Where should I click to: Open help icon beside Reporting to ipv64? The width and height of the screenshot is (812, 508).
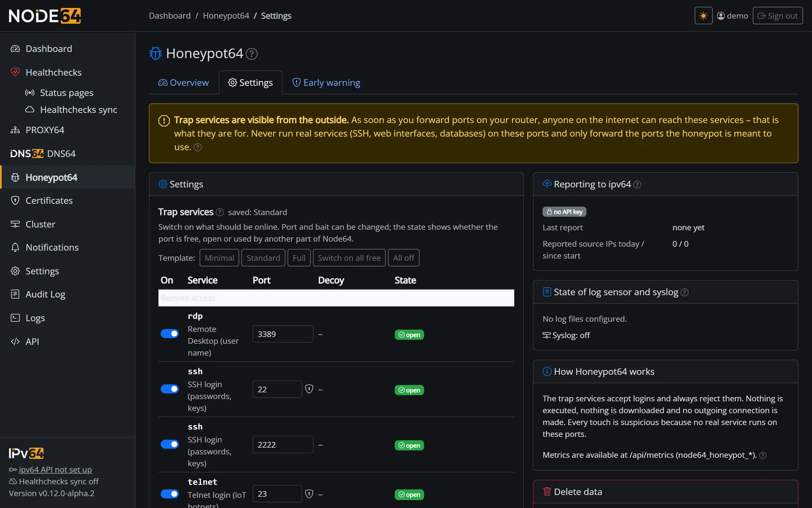coord(637,185)
